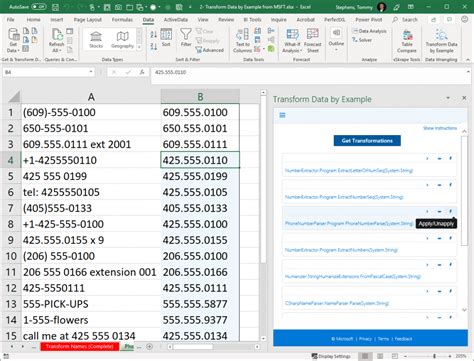Click the camera icon in Quick Access toolbar
Viewport: 474px width, 361px height.
click(118, 7)
